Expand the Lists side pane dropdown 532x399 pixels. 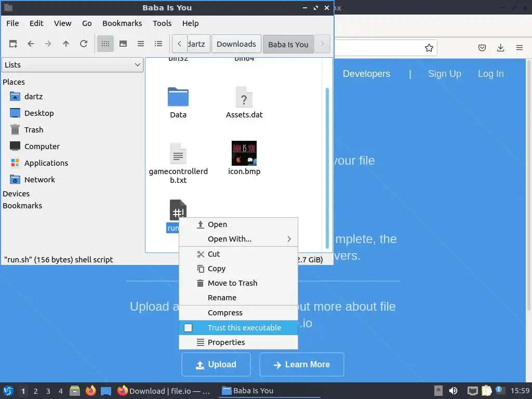pyautogui.click(x=73, y=65)
